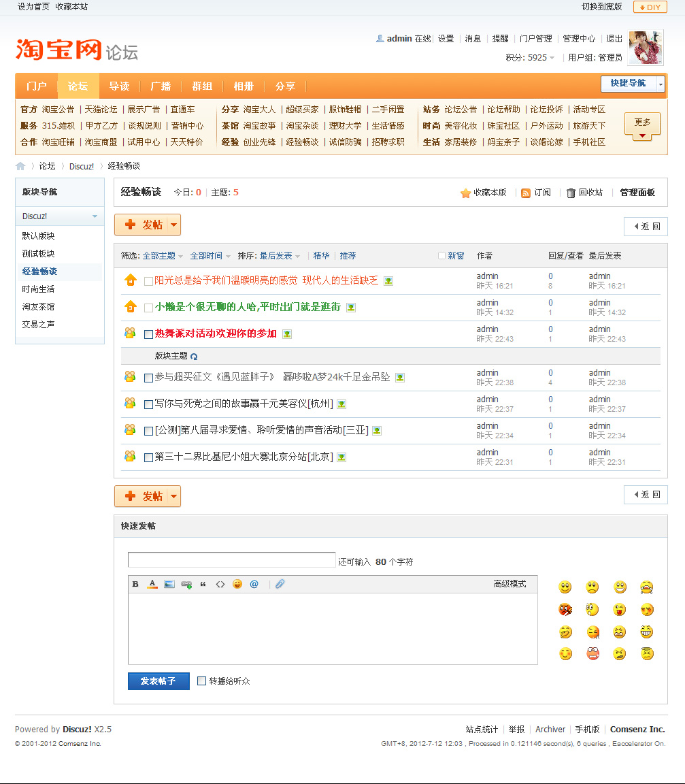685x784 pixels.
Task: Switch to the 分享 tab
Action: tap(285, 86)
